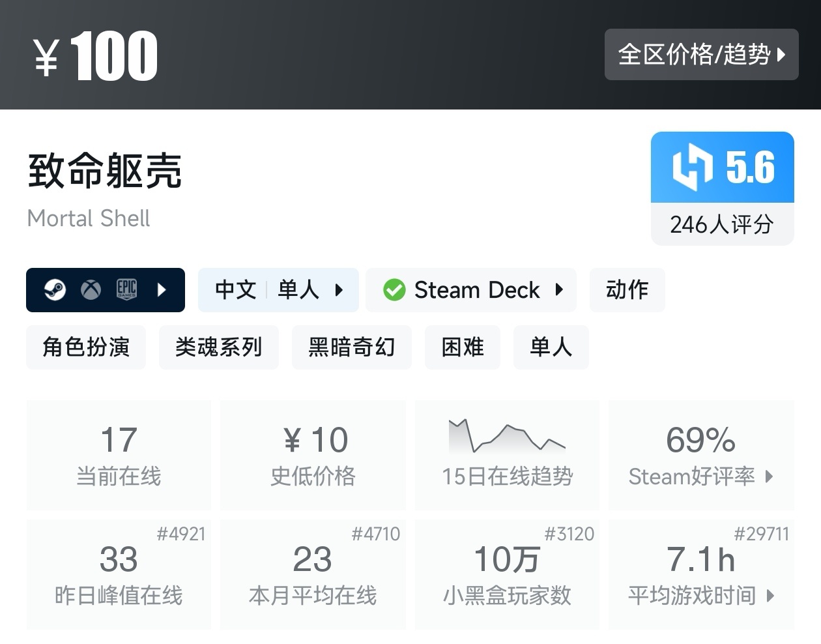Click the Epic Games platform icon
The image size is (821, 644).
coord(126,290)
